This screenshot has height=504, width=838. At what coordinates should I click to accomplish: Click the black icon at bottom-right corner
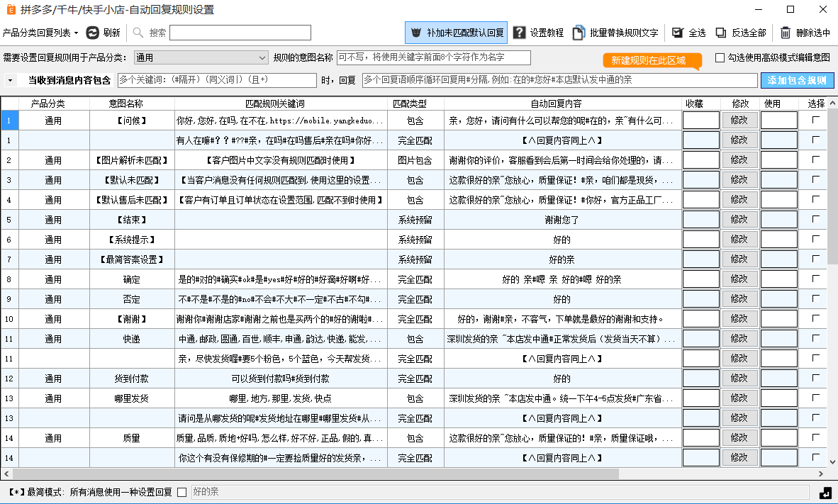click(826, 492)
